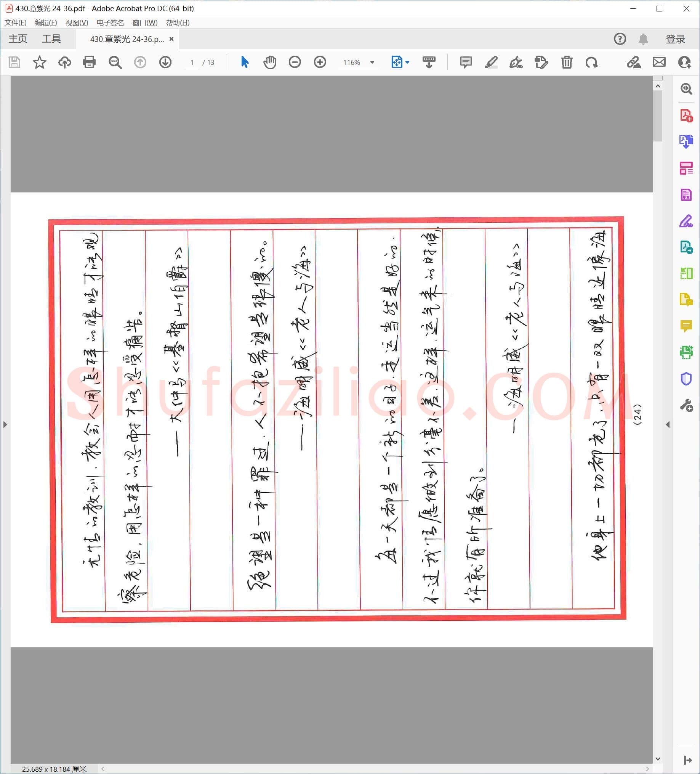Image resolution: width=700 pixels, height=774 pixels.
Task: Click the Save file icon
Action: coord(14,62)
